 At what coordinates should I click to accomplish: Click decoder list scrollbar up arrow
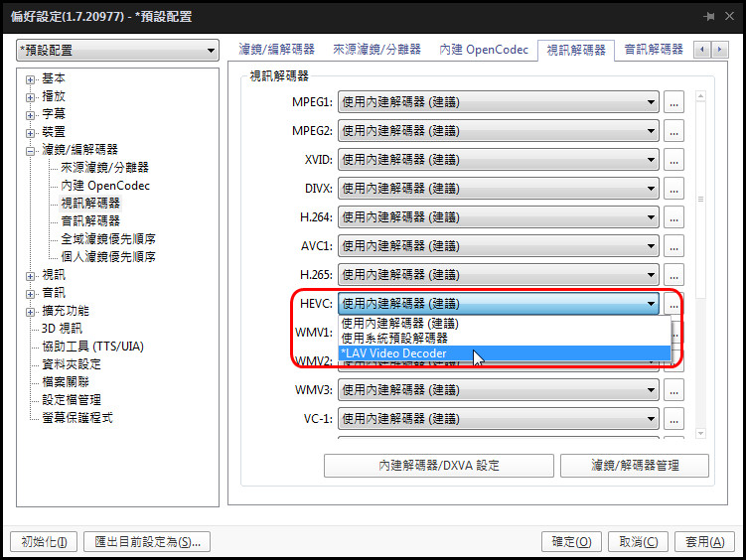tap(700, 96)
